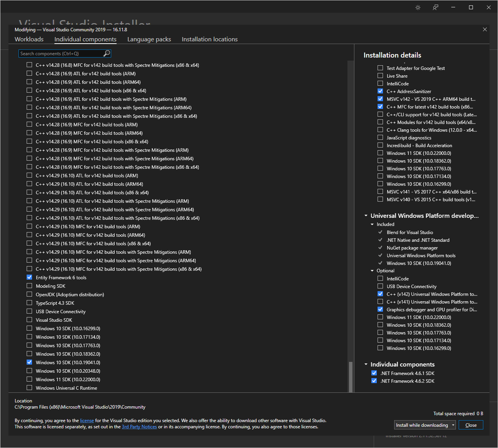Check TypeScript 4.3 SDK

click(29, 303)
